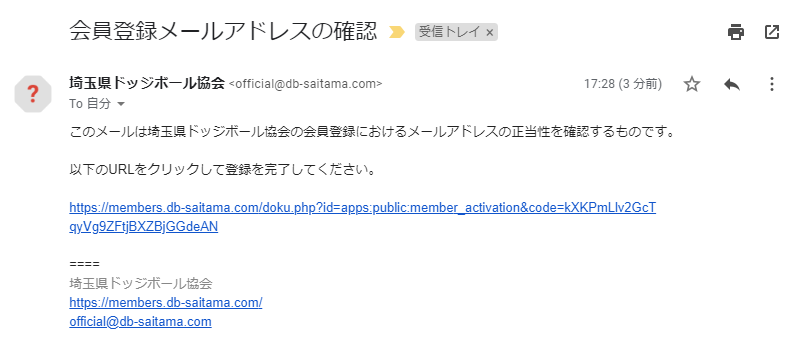This screenshot has height=361, width=792.
Task: Select the sender address <official@db-saitama.com>
Action: click(x=306, y=84)
